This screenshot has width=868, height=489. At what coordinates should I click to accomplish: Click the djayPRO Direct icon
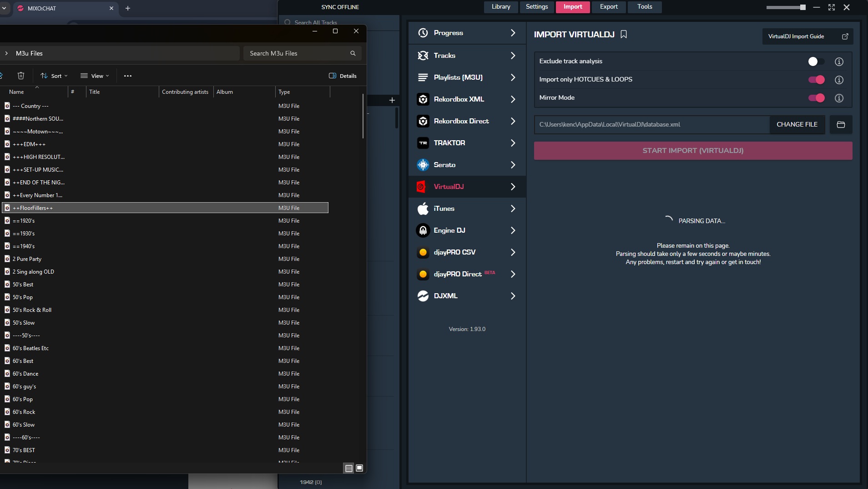pos(423,274)
